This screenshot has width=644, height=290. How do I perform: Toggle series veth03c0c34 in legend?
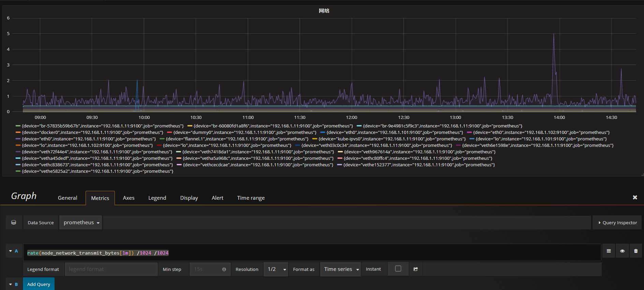377,146
